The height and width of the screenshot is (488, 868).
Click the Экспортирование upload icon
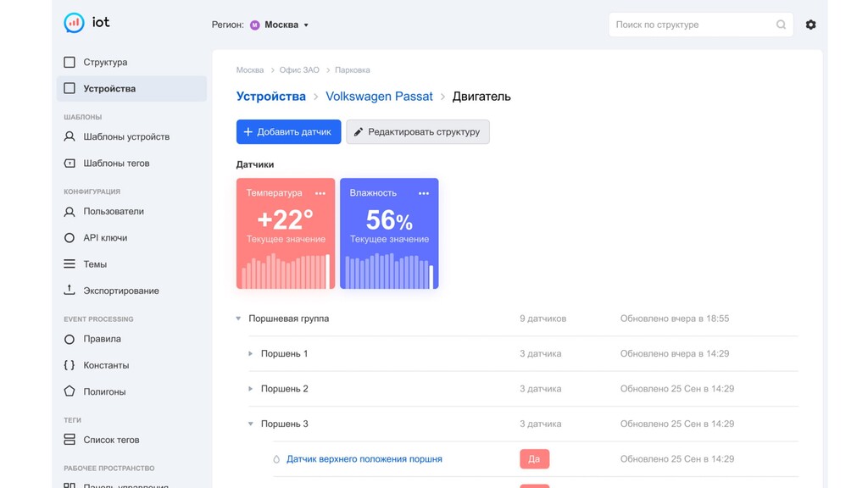point(70,290)
